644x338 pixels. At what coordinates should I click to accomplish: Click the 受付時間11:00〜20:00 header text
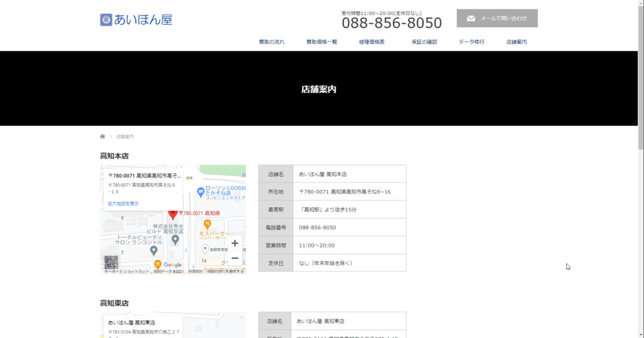coord(382,13)
